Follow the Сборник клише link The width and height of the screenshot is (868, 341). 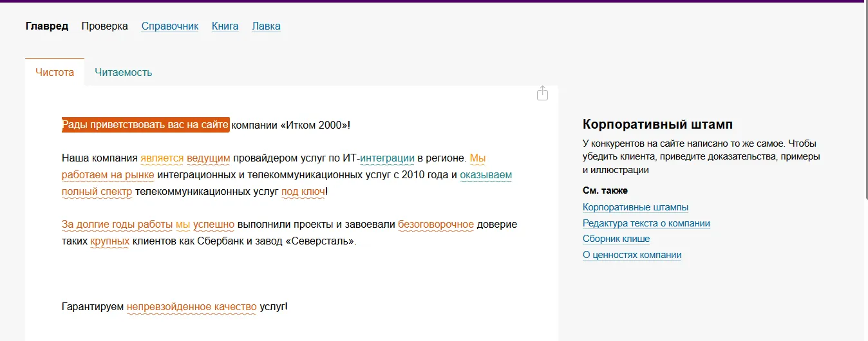pyautogui.click(x=616, y=239)
